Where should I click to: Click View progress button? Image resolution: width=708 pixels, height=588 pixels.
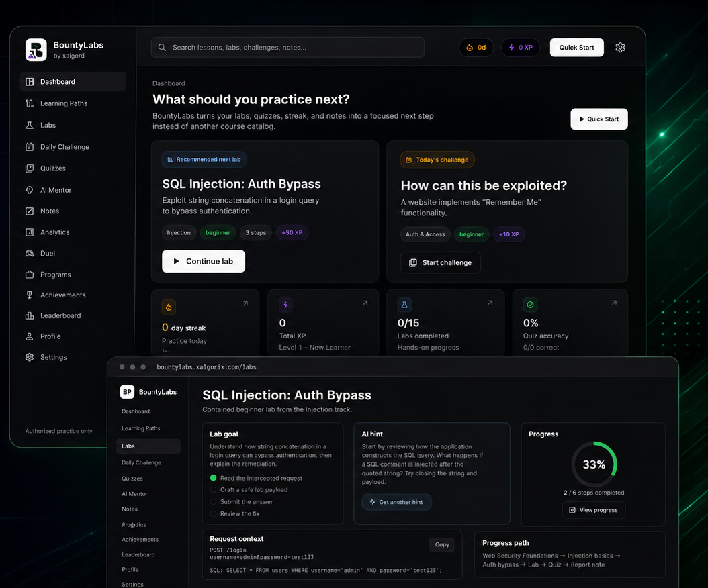point(593,510)
